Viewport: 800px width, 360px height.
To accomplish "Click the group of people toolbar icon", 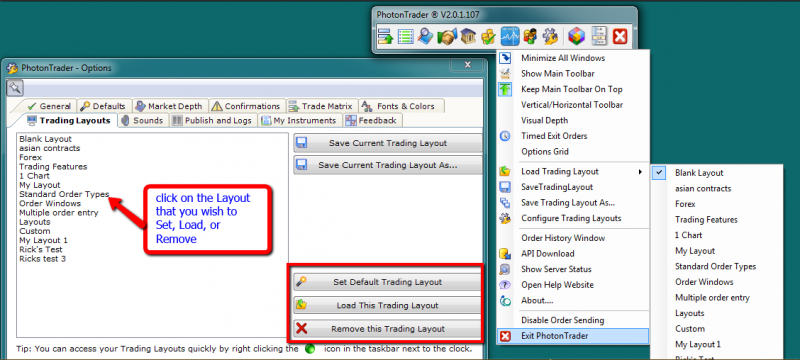I will [530, 37].
